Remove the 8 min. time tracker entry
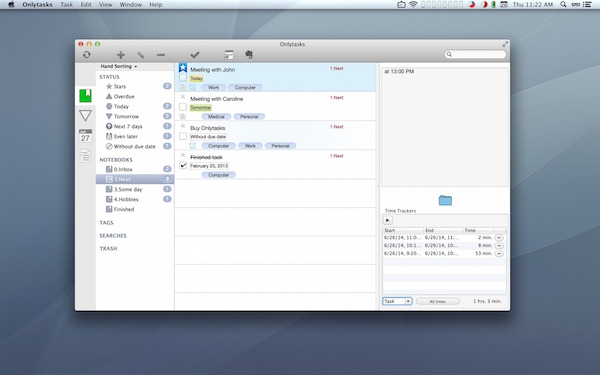The height and width of the screenshot is (375, 600). [499, 246]
